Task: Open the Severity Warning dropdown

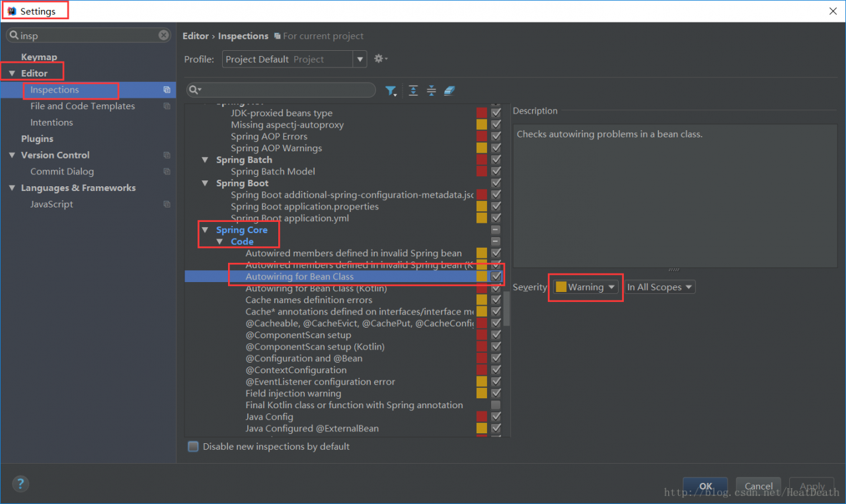Action: [x=586, y=287]
